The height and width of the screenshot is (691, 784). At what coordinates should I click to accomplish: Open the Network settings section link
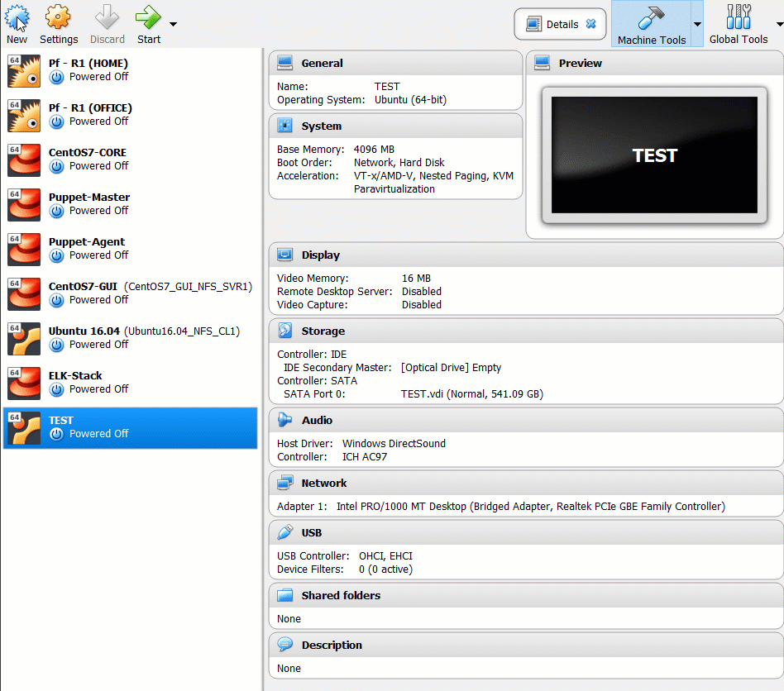pyautogui.click(x=324, y=484)
